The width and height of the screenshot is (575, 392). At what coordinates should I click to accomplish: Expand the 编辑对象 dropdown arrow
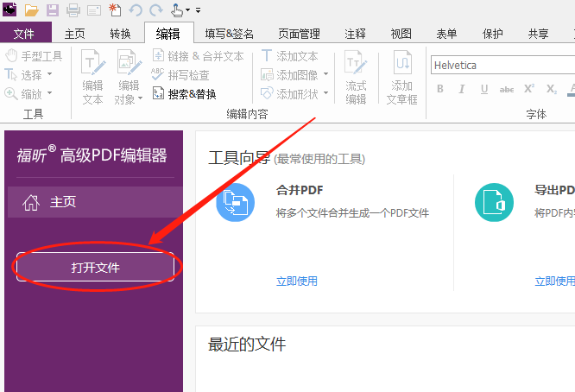pyautogui.click(x=140, y=98)
